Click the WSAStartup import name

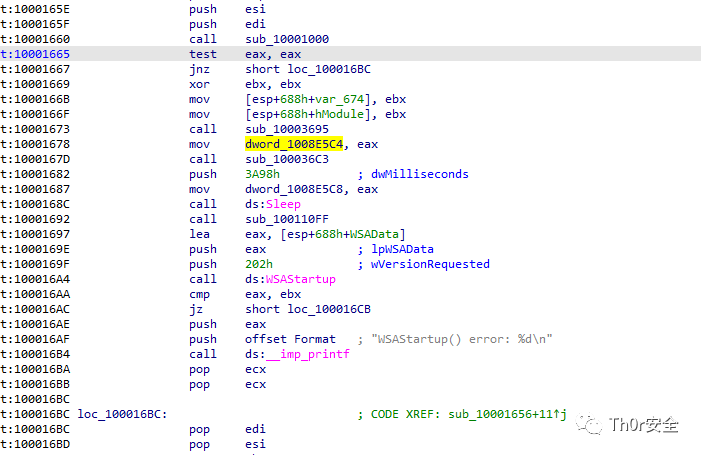pyautogui.click(x=301, y=279)
